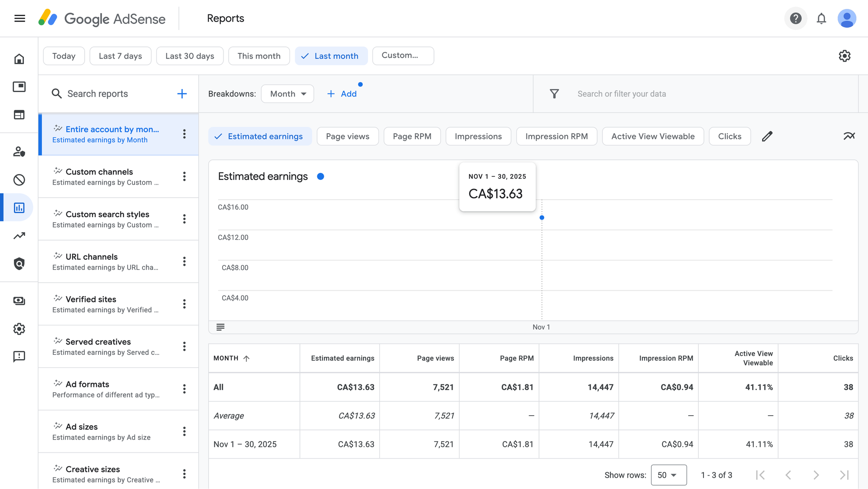Open more options for Custom channels report
The height and width of the screenshot is (489, 868).
click(x=184, y=176)
